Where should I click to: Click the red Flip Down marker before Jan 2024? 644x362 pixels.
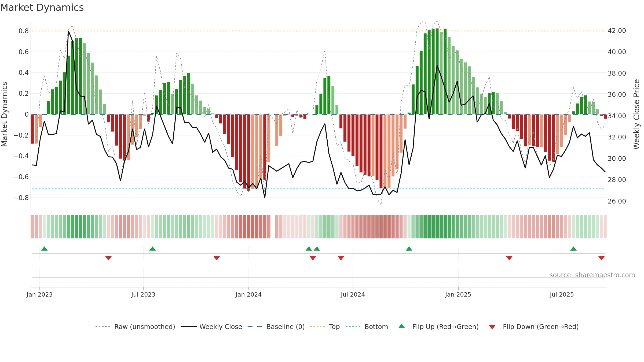pyautogui.click(x=217, y=258)
